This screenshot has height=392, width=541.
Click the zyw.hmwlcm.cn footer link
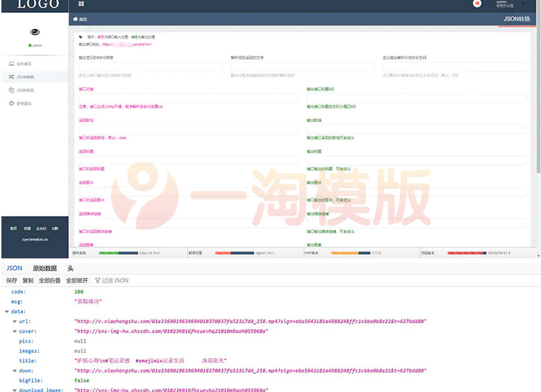35,239
